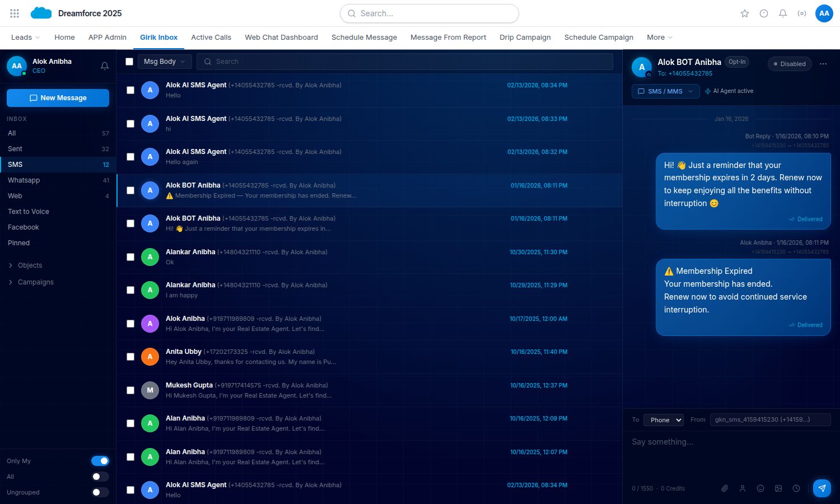
Task: Click the Message From Report tab
Action: pyautogui.click(x=448, y=38)
